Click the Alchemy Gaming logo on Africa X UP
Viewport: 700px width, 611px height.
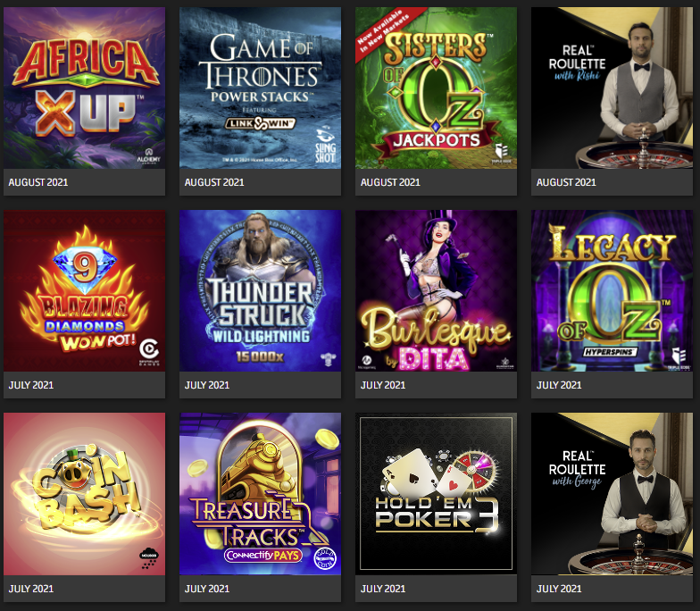pyautogui.click(x=148, y=155)
